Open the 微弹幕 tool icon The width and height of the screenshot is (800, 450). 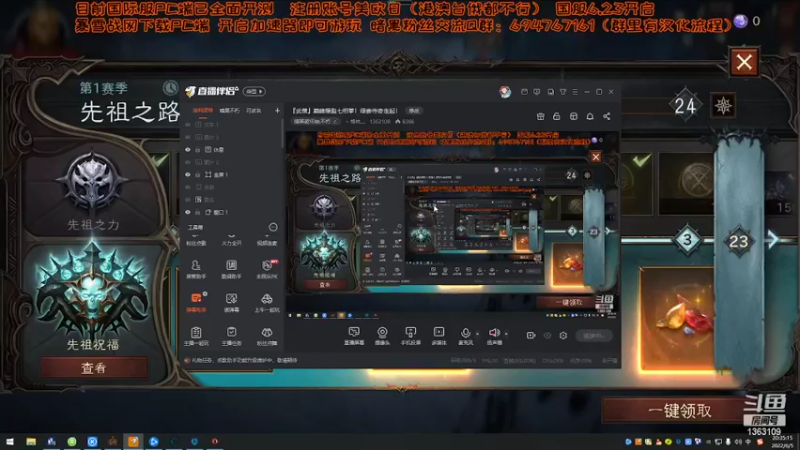click(231, 302)
